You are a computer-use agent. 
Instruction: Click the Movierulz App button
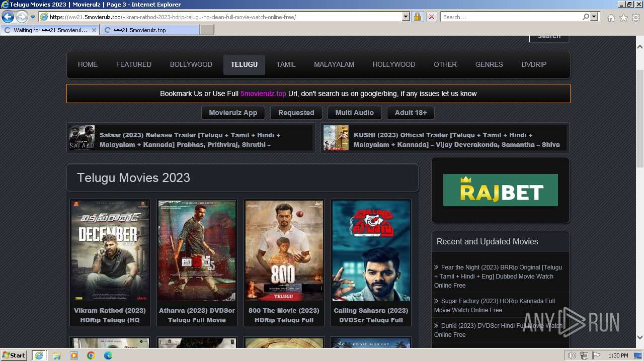[x=233, y=113]
